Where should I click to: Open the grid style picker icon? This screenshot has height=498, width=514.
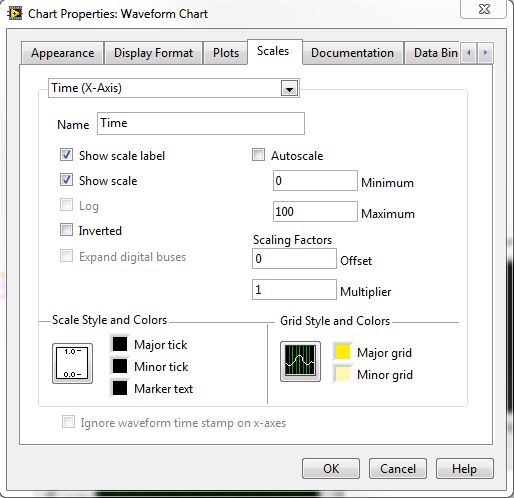300,361
